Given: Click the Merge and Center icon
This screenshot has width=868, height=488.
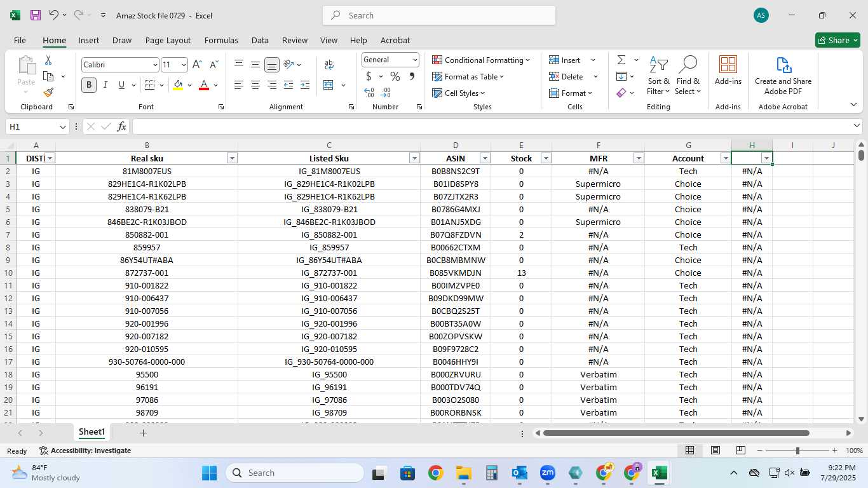Looking at the screenshot, I should (329, 85).
